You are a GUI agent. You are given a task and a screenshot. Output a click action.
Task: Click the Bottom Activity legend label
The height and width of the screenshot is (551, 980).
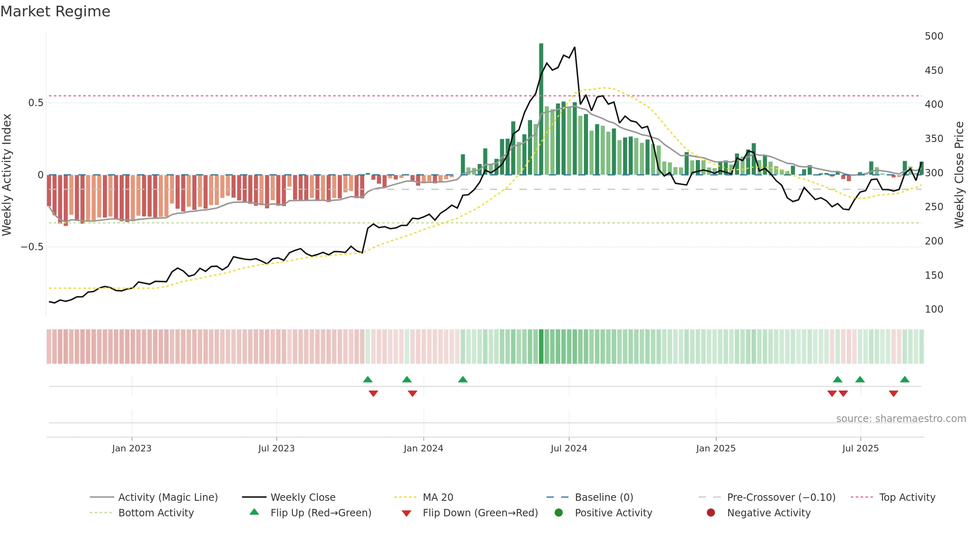point(156,513)
